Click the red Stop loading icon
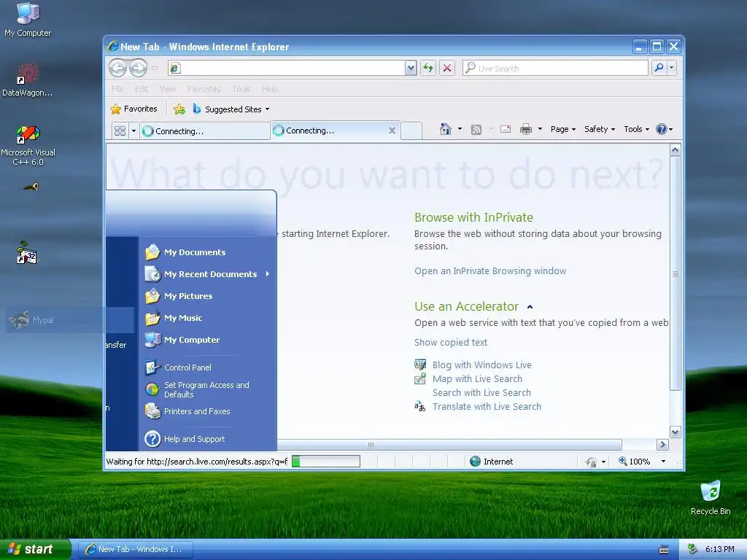Image resolution: width=747 pixels, height=560 pixels. click(447, 68)
